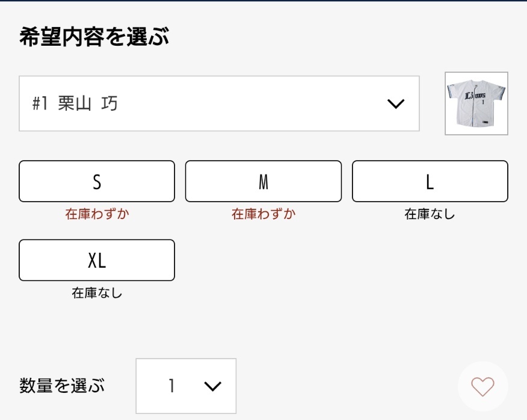Click the 在庫なし label under size L
Screen dimensions: 527x420
(x=430, y=214)
